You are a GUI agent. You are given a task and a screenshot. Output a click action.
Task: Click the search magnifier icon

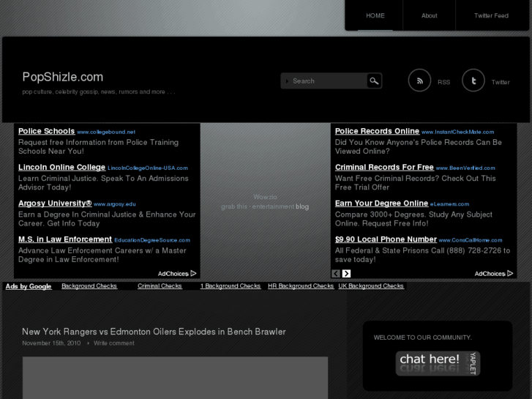pos(374,81)
